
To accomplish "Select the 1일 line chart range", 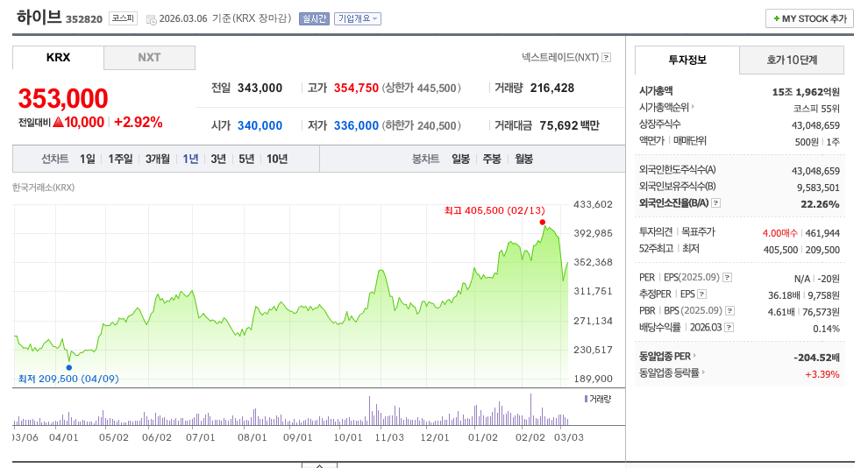I will point(88,160).
